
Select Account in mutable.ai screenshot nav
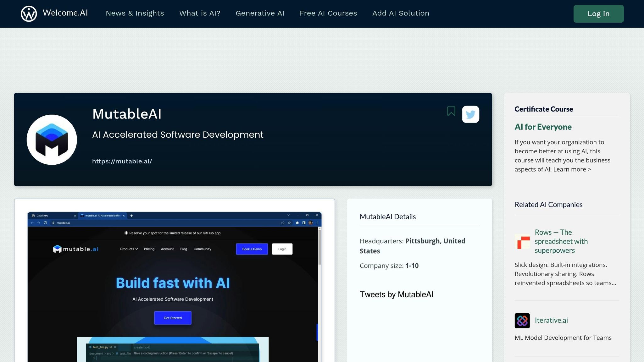[167, 249]
